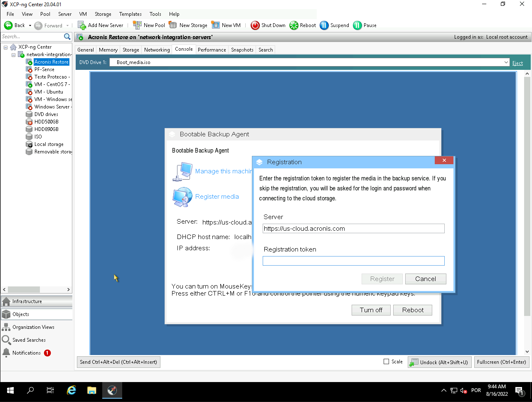This screenshot has height=402, width=532.
Task: Open the File menu
Action: point(10,14)
